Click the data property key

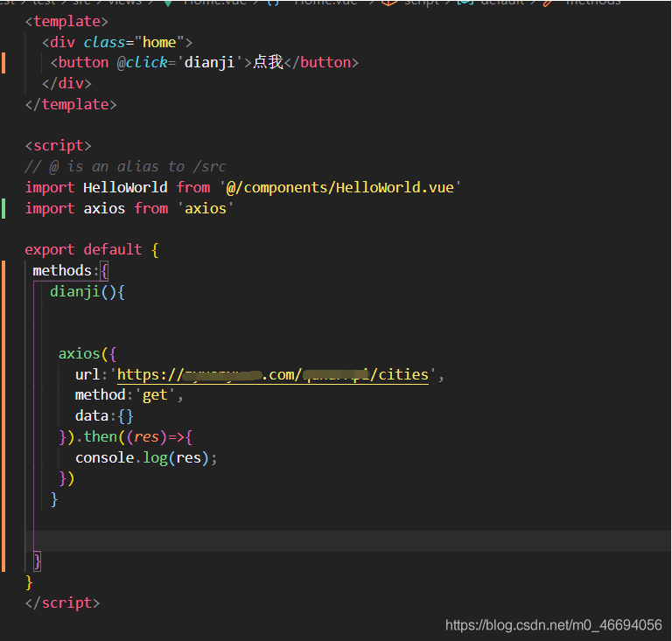click(x=91, y=415)
